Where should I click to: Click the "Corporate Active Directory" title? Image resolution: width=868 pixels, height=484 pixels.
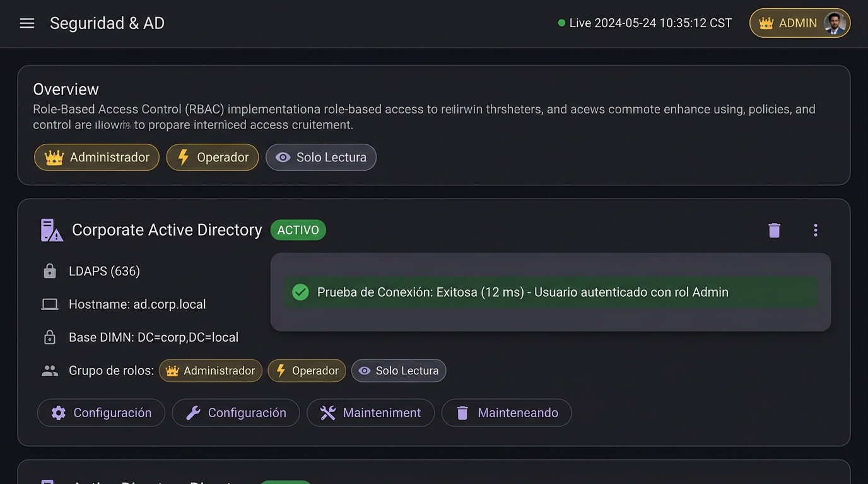[x=167, y=230]
